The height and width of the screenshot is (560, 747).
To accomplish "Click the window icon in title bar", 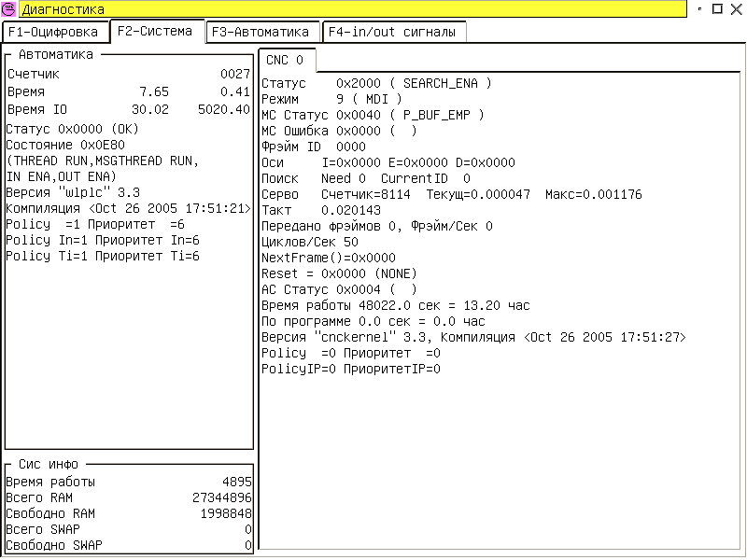I will coord(9,8).
